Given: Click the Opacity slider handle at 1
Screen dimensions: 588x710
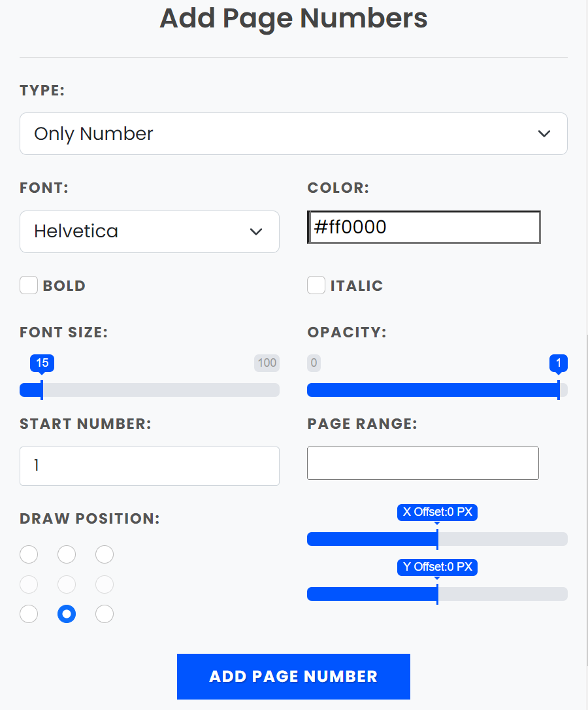Looking at the screenshot, I should pos(559,390).
